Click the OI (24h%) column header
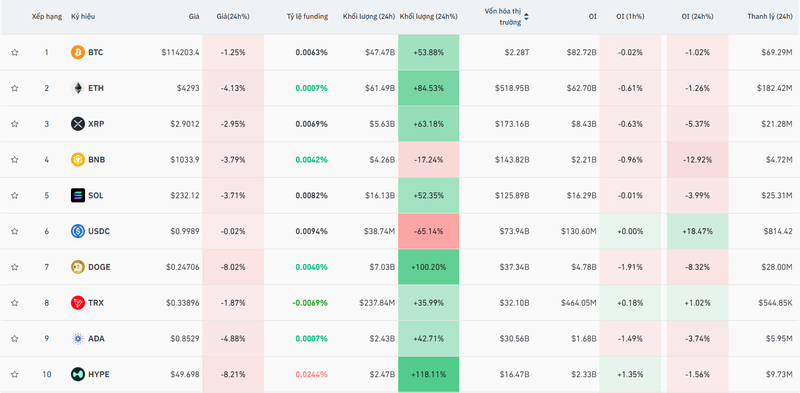The width and height of the screenshot is (800, 393). [697, 16]
